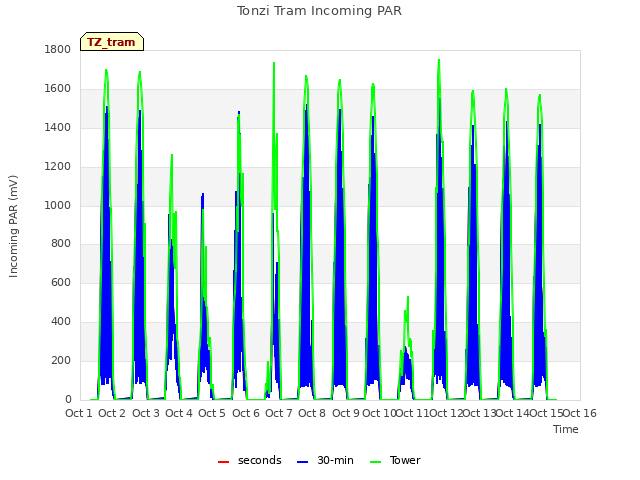Click the Oct 7 x-axis tick label
The image size is (640, 480).
[x=279, y=413]
